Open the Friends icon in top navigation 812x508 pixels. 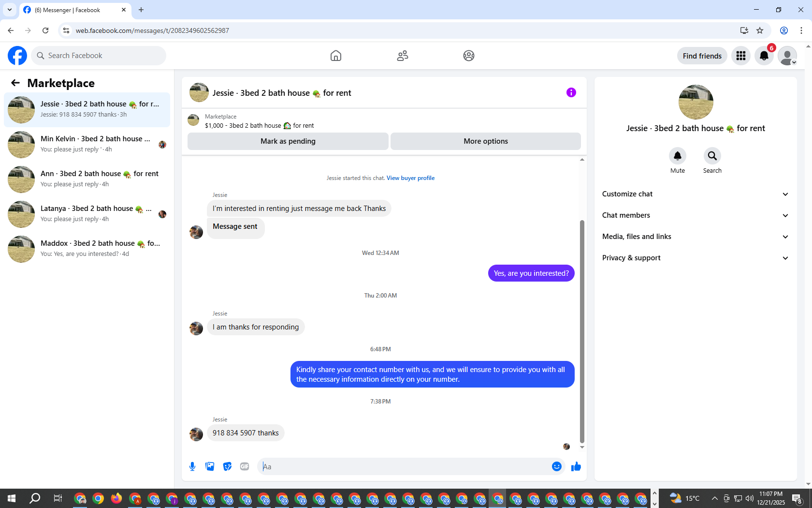pyautogui.click(x=403, y=56)
